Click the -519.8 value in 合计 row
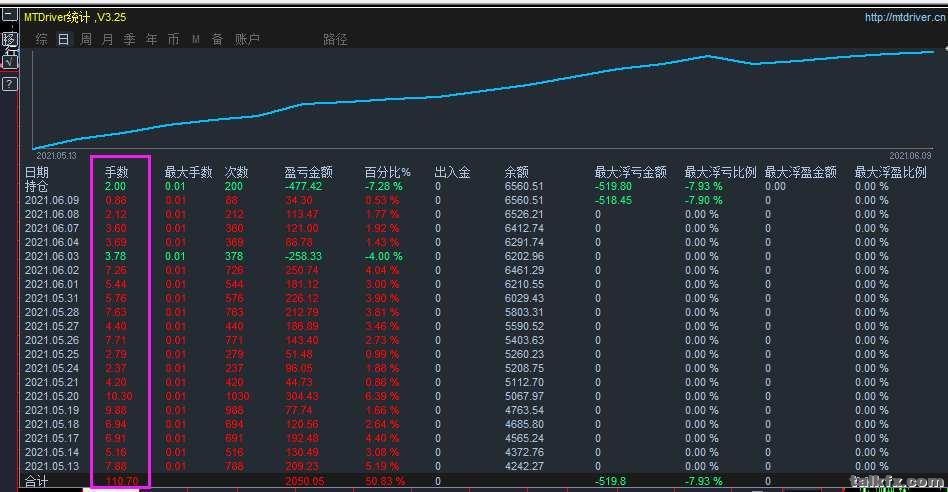The image size is (948, 492). 610,481
